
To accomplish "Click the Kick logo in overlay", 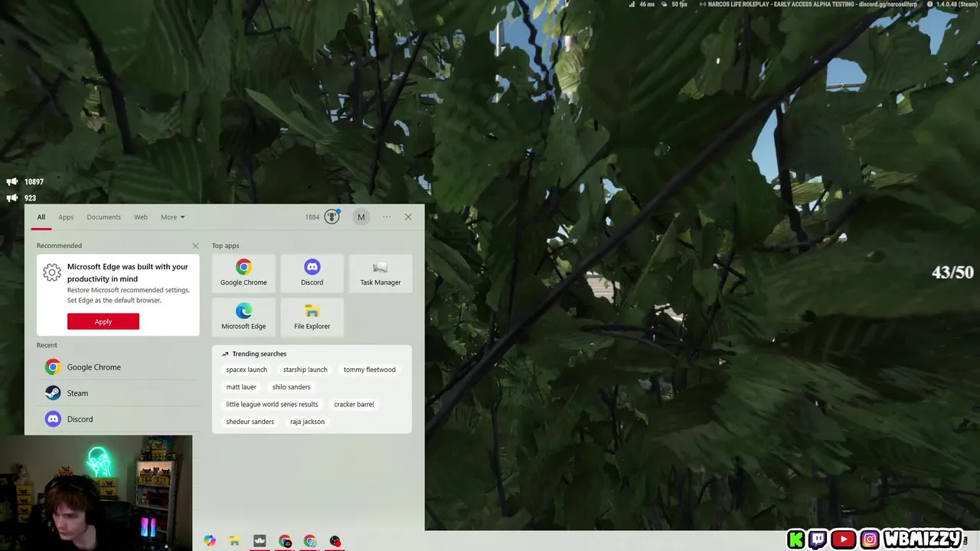I will 796,540.
